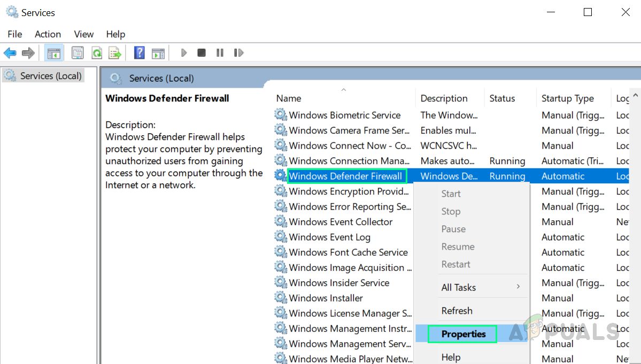641x364 pixels.
Task: Select the Windows Insider Service row name
Action: tap(339, 283)
